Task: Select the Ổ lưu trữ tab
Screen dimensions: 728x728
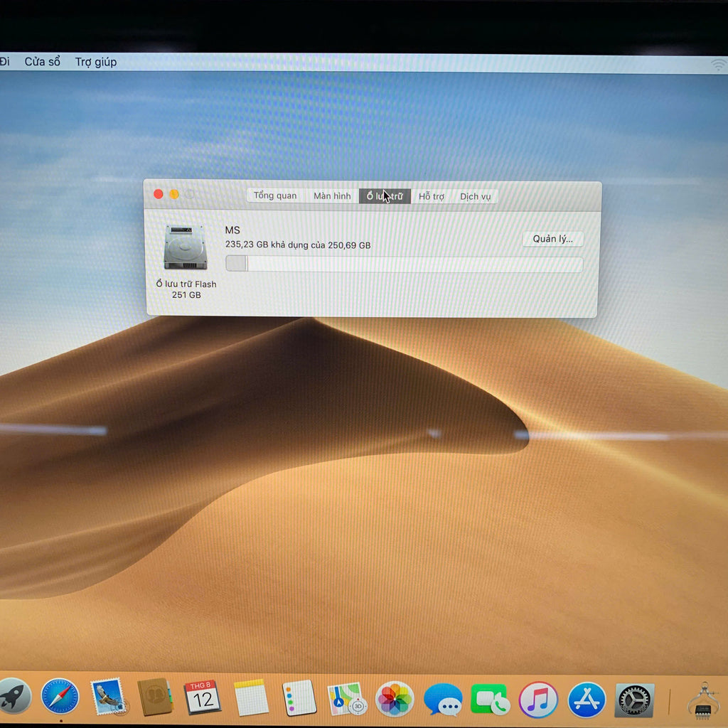Action: [385, 196]
